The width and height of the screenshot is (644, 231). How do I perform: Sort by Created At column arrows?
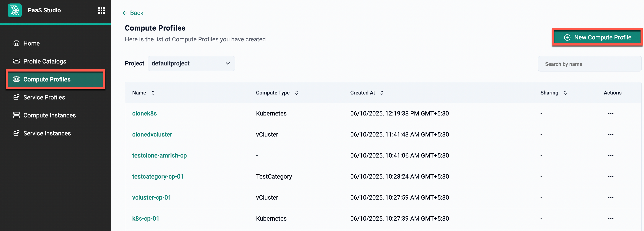click(x=382, y=93)
